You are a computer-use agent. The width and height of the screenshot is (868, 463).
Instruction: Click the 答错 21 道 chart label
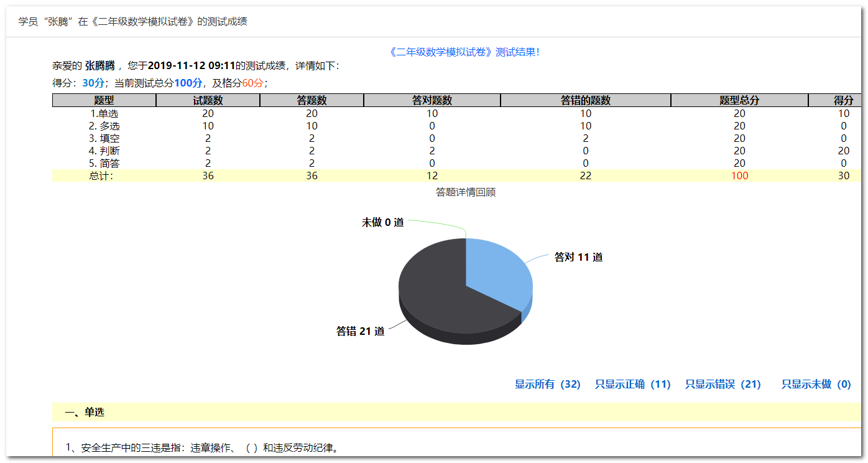[x=361, y=331]
